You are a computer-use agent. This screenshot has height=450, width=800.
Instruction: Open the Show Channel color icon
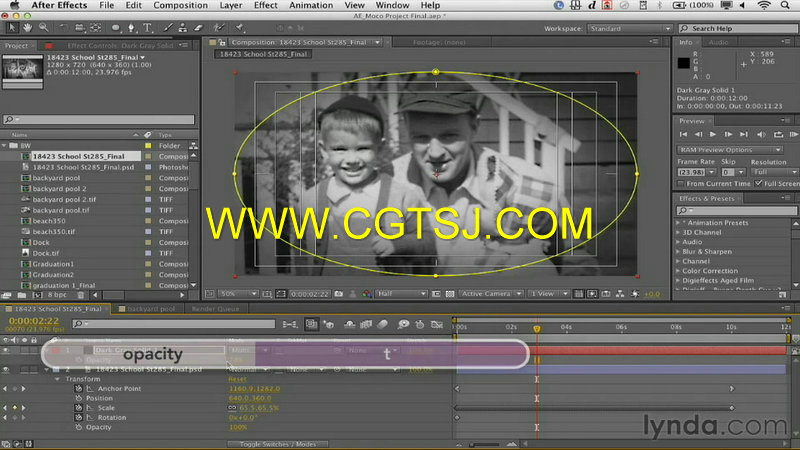click(366, 294)
